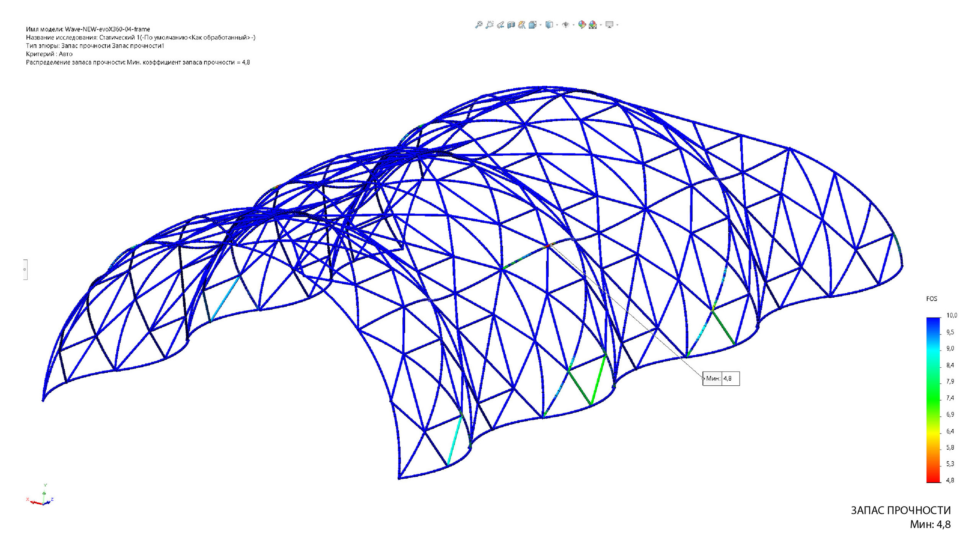The image size is (980, 551).
Task: Open the Apply Scene dropdown arrow
Action: point(601,25)
